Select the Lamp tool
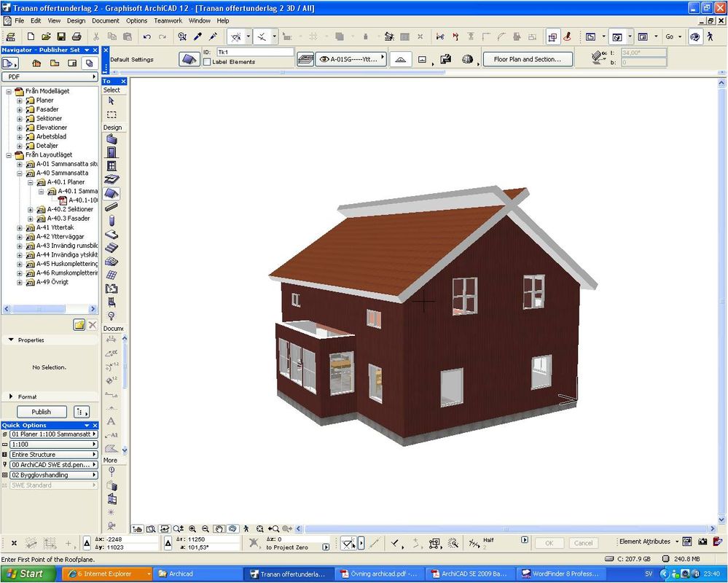 [x=111, y=316]
